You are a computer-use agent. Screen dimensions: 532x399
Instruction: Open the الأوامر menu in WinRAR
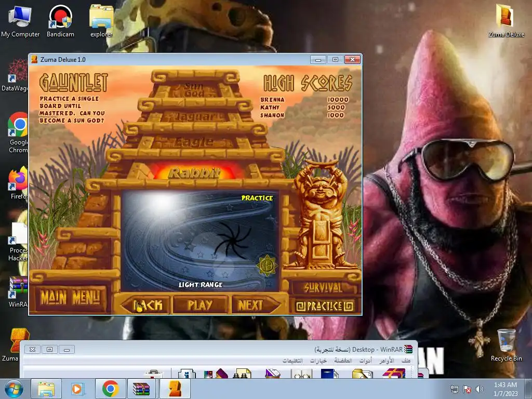click(x=387, y=360)
